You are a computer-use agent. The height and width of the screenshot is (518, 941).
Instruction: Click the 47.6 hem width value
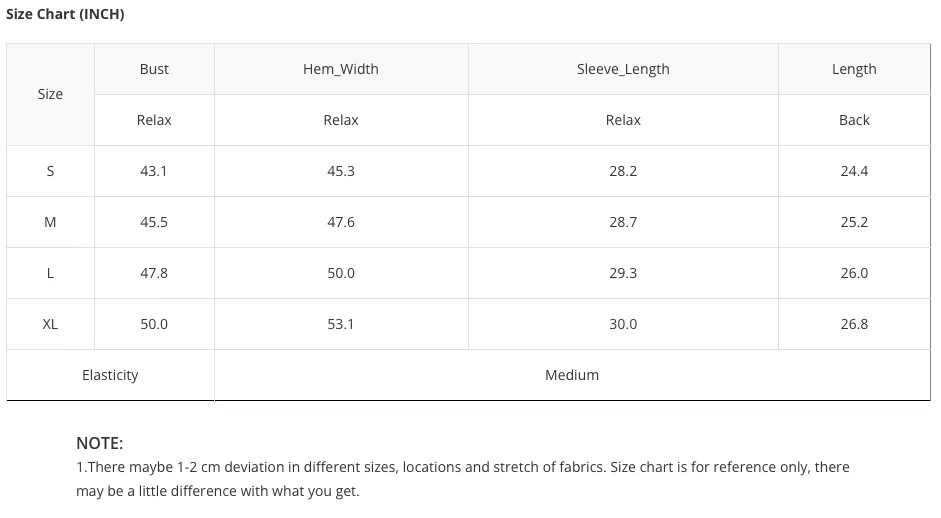(x=341, y=222)
